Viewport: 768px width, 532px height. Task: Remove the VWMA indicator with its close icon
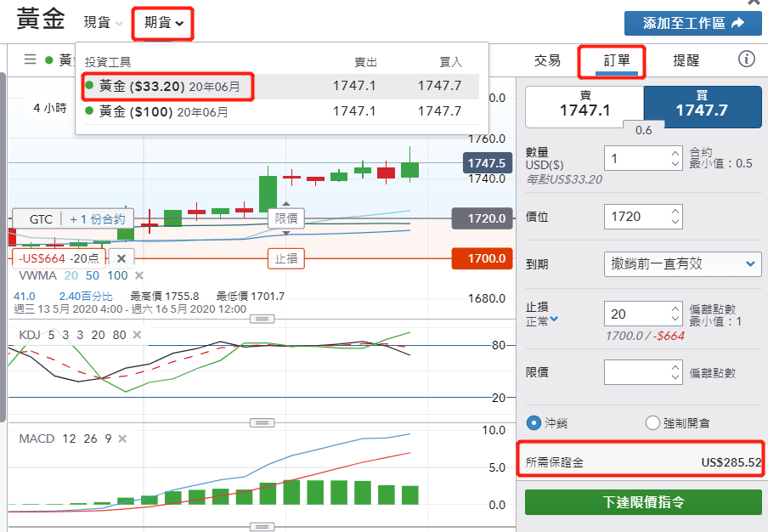click(138, 275)
